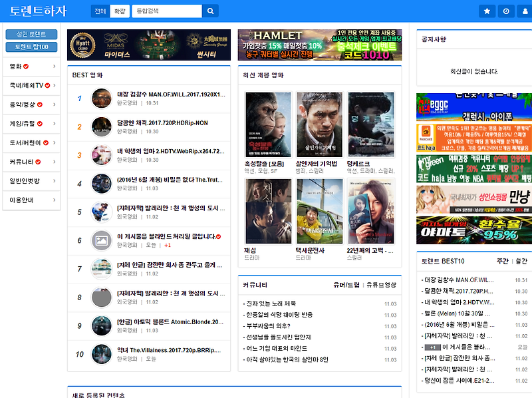532x398 pixels.
Task: Open favorites star icon in header
Action: pos(487,11)
